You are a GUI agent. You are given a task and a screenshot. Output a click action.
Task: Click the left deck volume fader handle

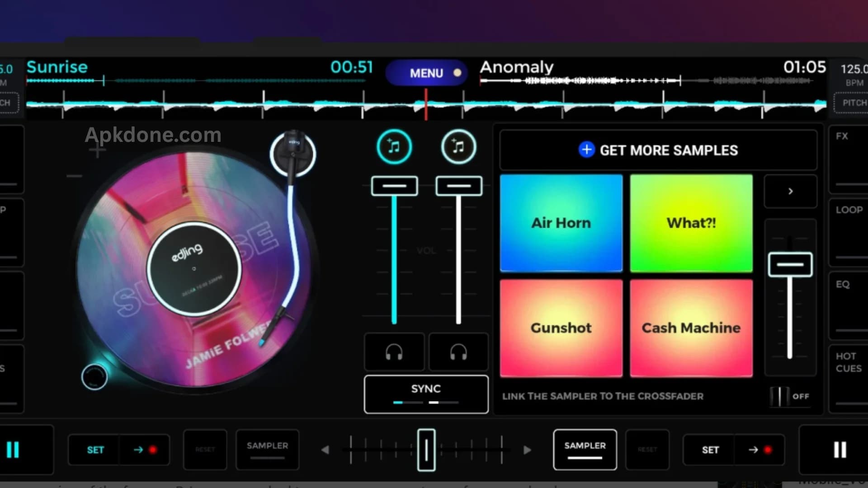click(394, 186)
